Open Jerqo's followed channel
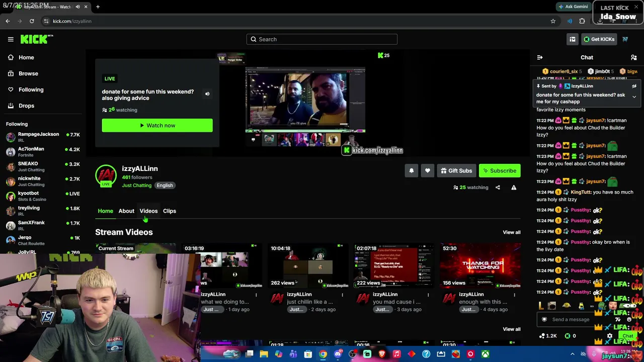Viewport: 644px width, 362px height. tap(43, 240)
